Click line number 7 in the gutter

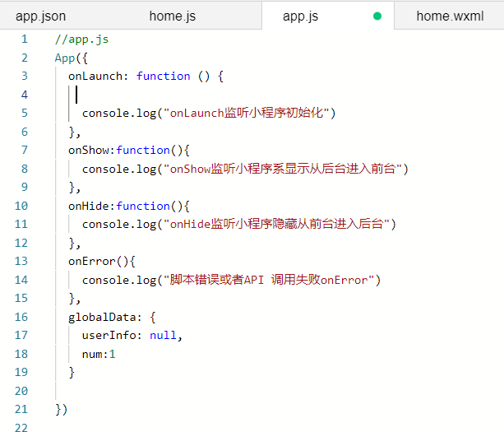click(25, 150)
